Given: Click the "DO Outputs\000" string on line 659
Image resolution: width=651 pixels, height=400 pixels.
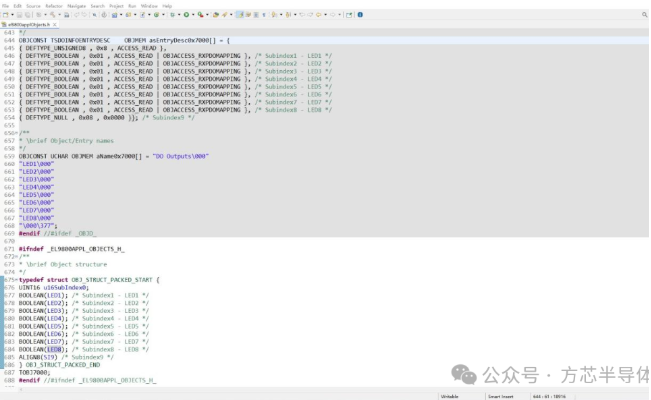Looking at the screenshot, I should [x=181, y=156].
